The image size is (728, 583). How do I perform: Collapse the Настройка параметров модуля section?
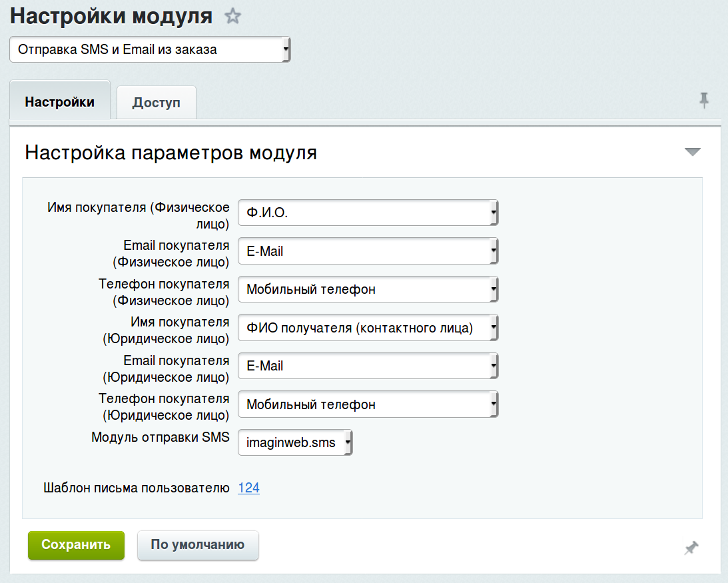[x=692, y=152]
